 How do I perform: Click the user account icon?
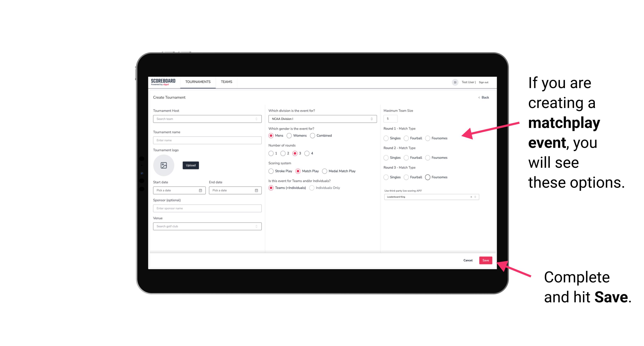coord(454,82)
